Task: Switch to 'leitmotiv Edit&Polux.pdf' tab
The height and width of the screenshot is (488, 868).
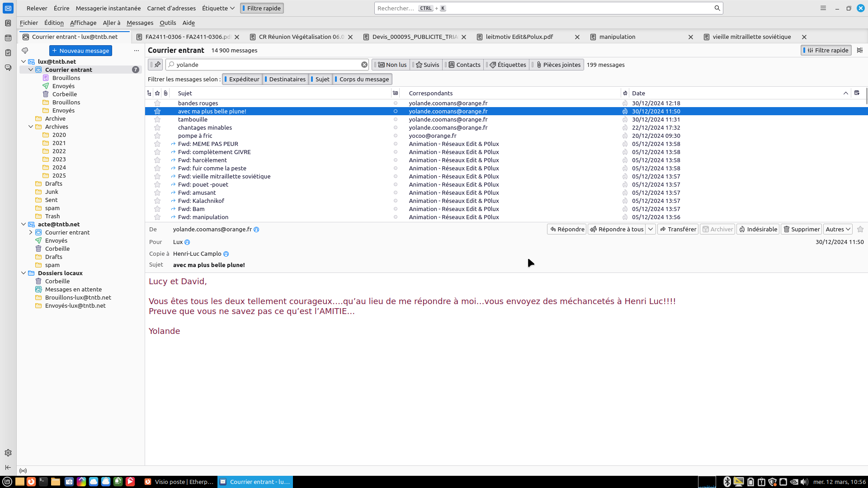Action: tap(519, 37)
